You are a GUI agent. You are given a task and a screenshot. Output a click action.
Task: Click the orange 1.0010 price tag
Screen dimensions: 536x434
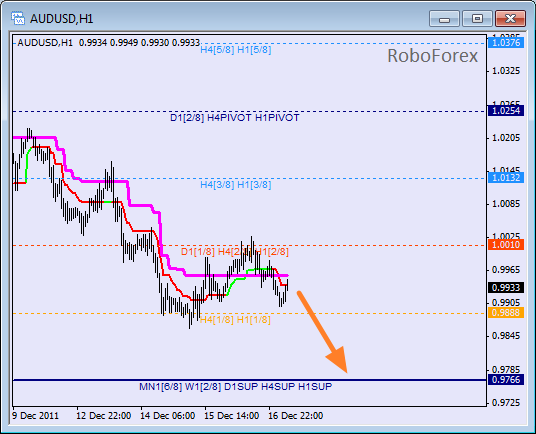(x=506, y=245)
